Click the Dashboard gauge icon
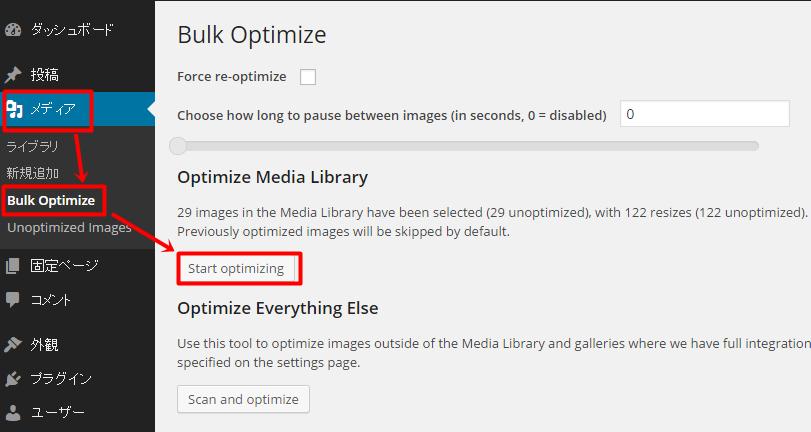The height and width of the screenshot is (432, 811). 13,30
